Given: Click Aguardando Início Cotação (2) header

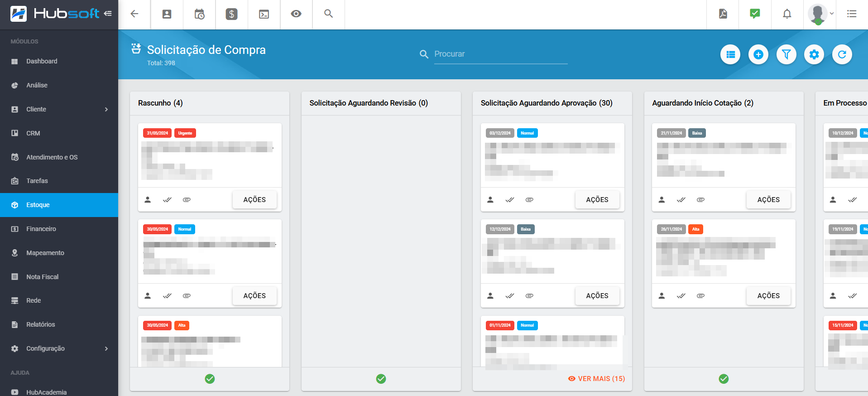Looking at the screenshot, I should (x=703, y=103).
